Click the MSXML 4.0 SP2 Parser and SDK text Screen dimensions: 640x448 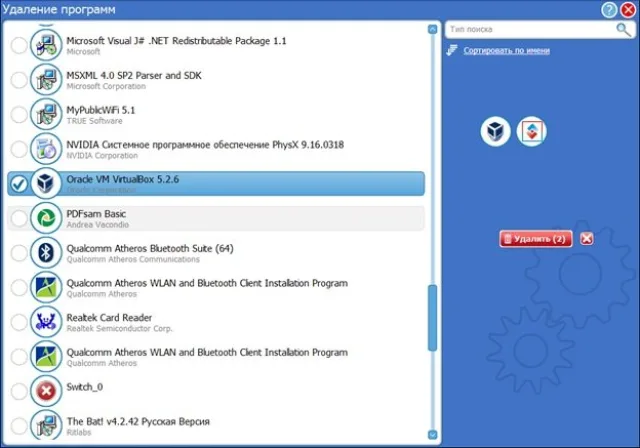(134, 75)
